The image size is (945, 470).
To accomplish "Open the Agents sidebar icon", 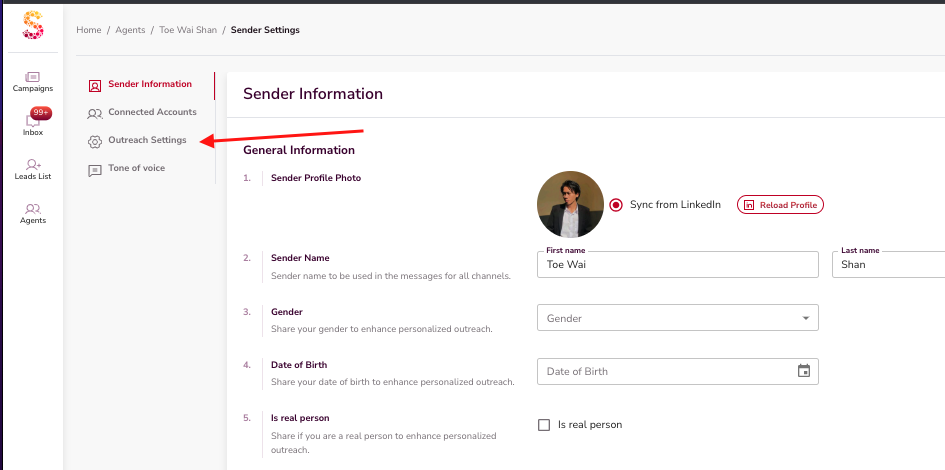I will pos(33,209).
